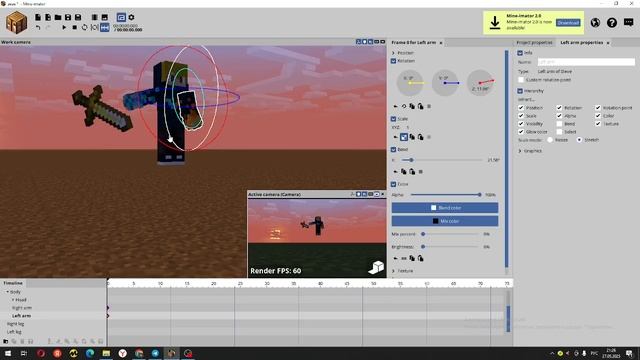Viewport: 640px width, 360px height.
Task: Select the Stretch scale mode radio
Action: [579, 140]
